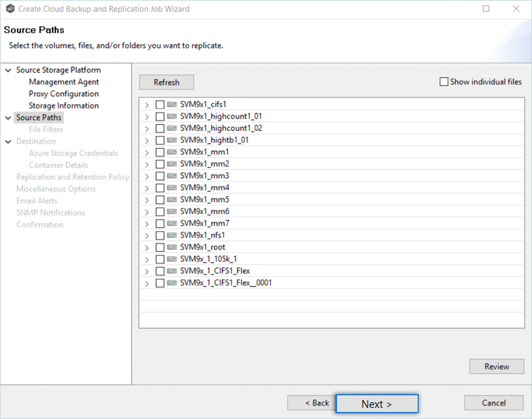
Task: Click the volume icon beside SVM9x1_cifs1
Action: tap(172, 104)
